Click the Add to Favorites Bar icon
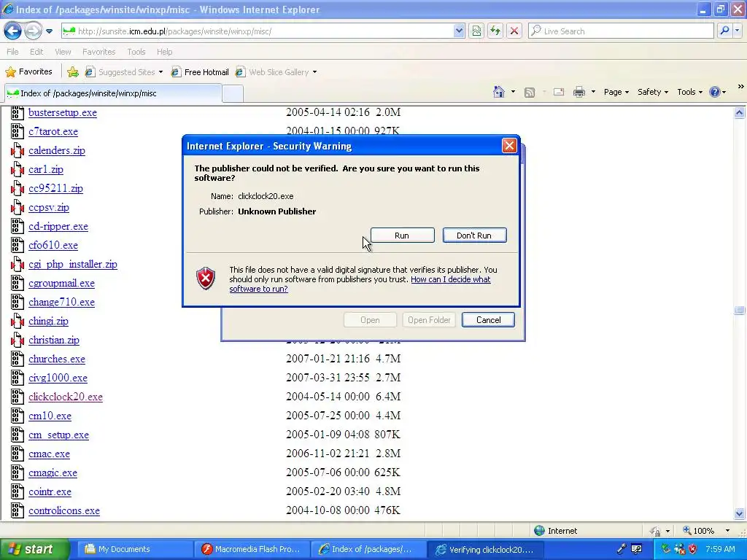Image resolution: width=747 pixels, height=560 pixels. (73, 72)
